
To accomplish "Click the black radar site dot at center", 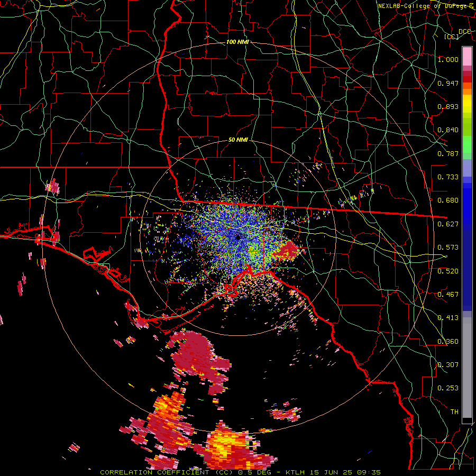I will click(x=238, y=237).
